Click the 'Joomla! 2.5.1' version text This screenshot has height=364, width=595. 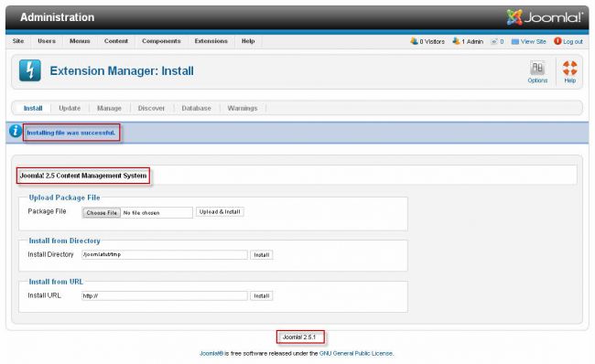299,337
